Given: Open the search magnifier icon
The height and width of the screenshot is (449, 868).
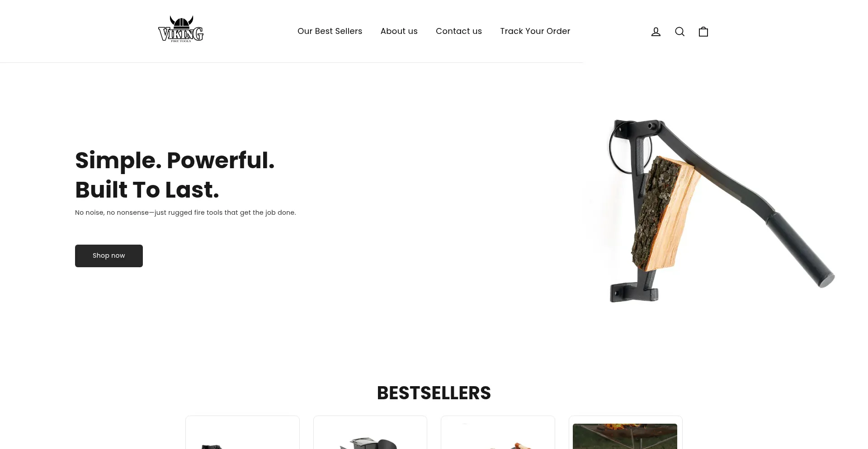Looking at the screenshot, I should 679,32.
